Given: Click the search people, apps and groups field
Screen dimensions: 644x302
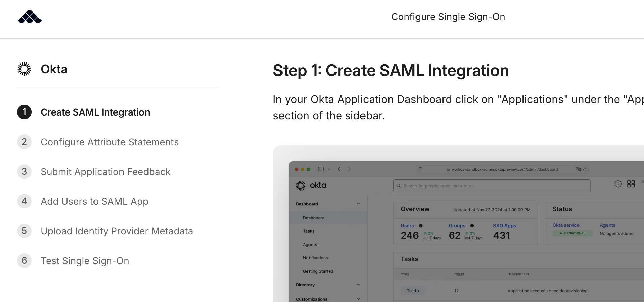Looking at the screenshot, I should [x=492, y=186].
